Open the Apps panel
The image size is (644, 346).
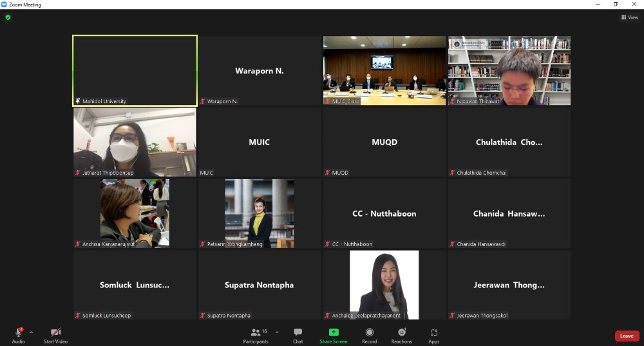click(434, 334)
